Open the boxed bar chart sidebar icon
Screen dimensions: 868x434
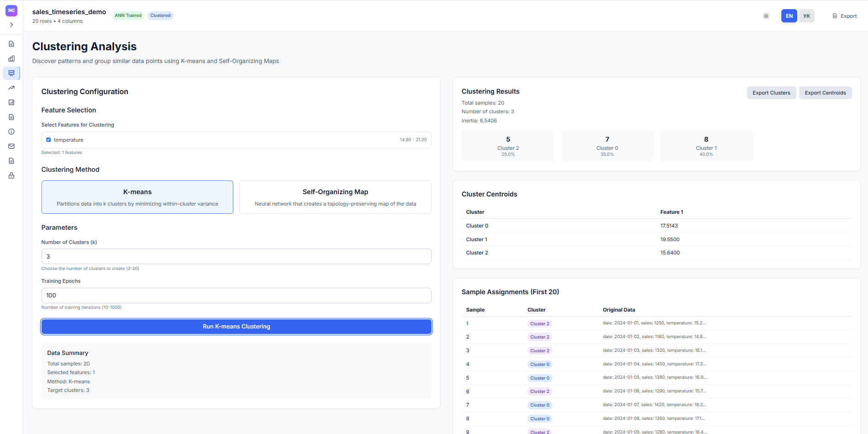pyautogui.click(x=11, y=102)
